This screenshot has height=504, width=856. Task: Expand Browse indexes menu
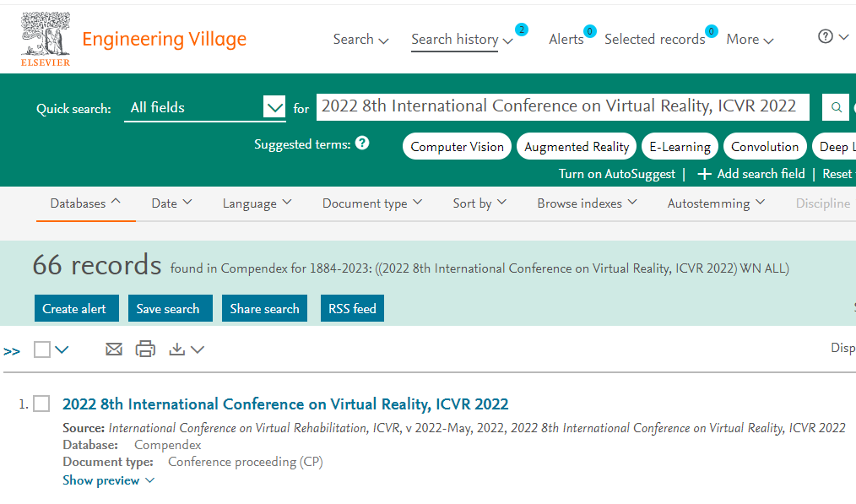tap(587, 203)
